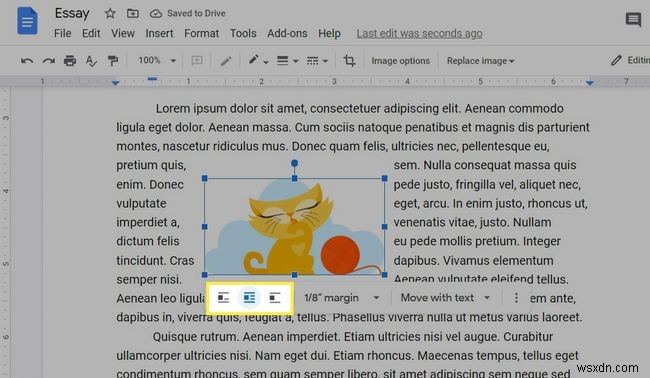Open the Format menu

[201, 33]
